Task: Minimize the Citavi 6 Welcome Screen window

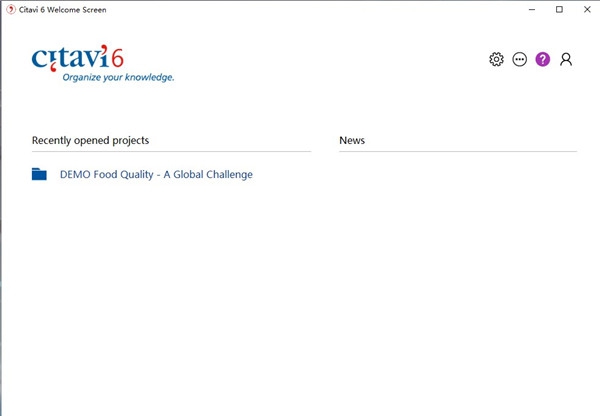Action: click(x=532, y=10)
